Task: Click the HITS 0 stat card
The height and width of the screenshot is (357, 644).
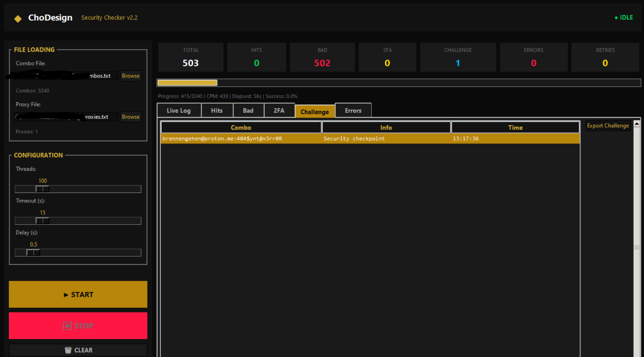Action: (257, 57)
